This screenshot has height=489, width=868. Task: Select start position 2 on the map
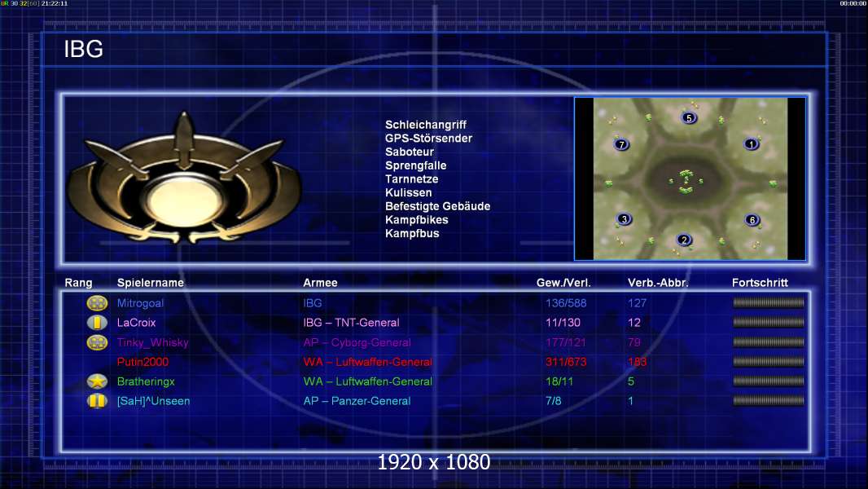(x=684, y=240)
